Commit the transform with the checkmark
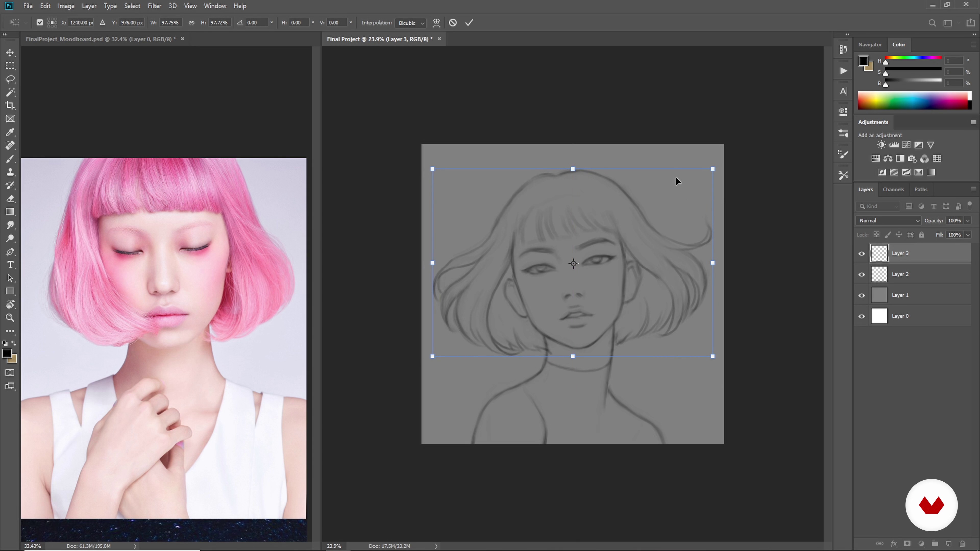980x551 pixels. (x=469, y=23)
